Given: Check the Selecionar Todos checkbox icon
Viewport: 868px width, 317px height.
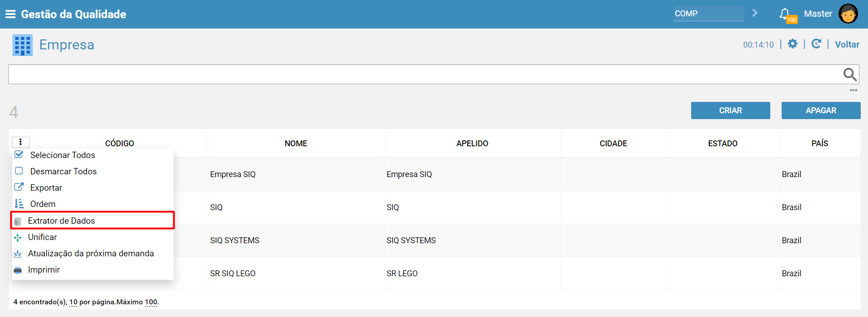Looking at the screenshot, I should point(19,154).
